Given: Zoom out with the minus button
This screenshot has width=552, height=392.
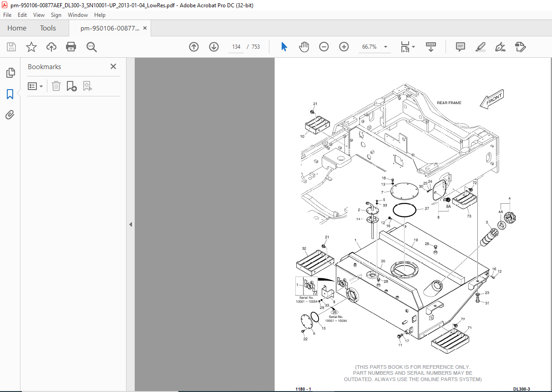Looking at the screenshot, I should (x=324, y=47).
